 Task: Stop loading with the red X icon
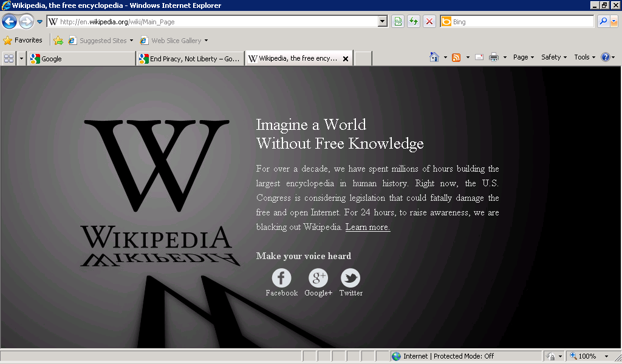(x=429, y=21)
